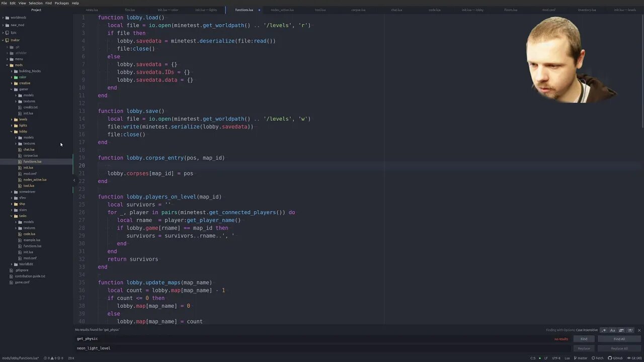Expand the levels folder
This screenshot has height=362, width=644.
pyautogui.click(x=12, y=119)
